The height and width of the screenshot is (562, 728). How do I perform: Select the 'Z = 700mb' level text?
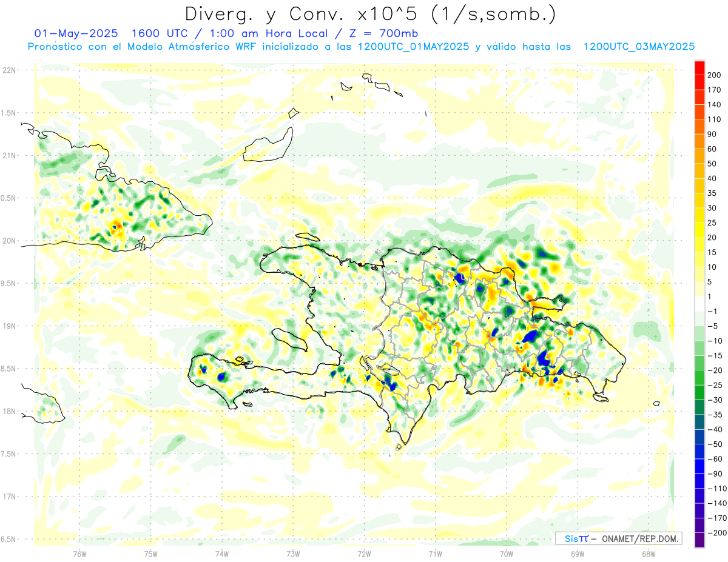coord(384,33)
